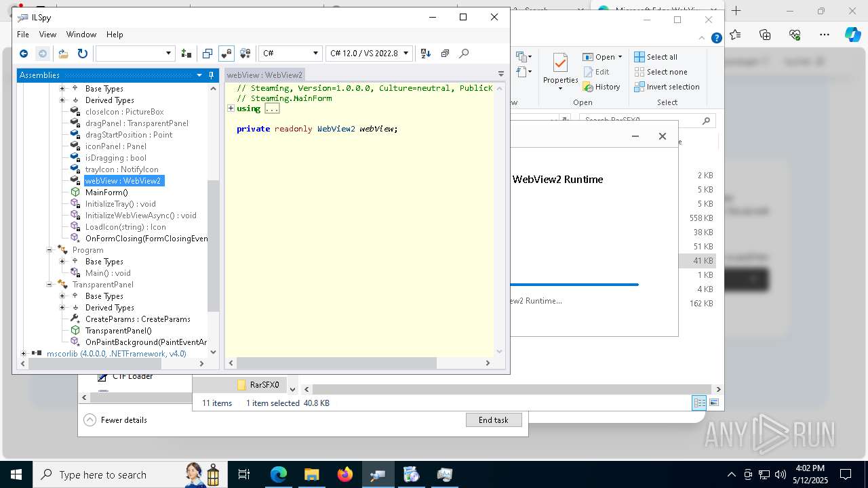Launch Edge from taskbar
Screen dimensions: 868x488
(x=279, y=474)
